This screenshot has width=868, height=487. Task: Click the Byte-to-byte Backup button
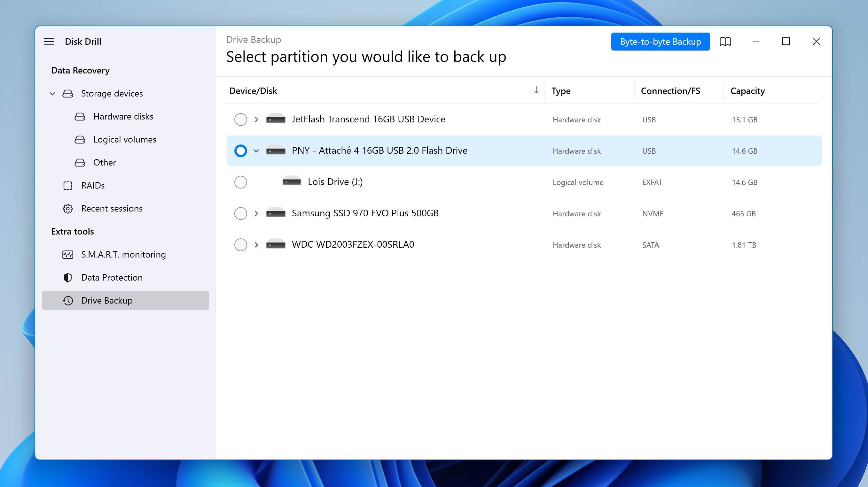[x=661, y=41]
